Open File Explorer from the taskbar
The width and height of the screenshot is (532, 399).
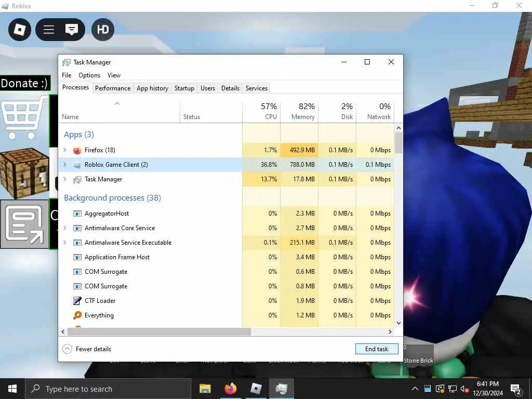point(205,389)
